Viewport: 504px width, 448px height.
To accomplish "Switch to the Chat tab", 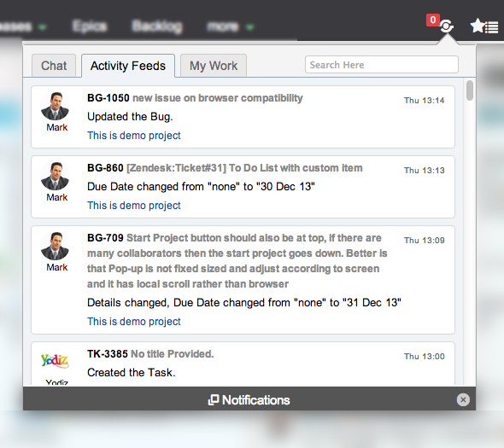I will (54, 66).
